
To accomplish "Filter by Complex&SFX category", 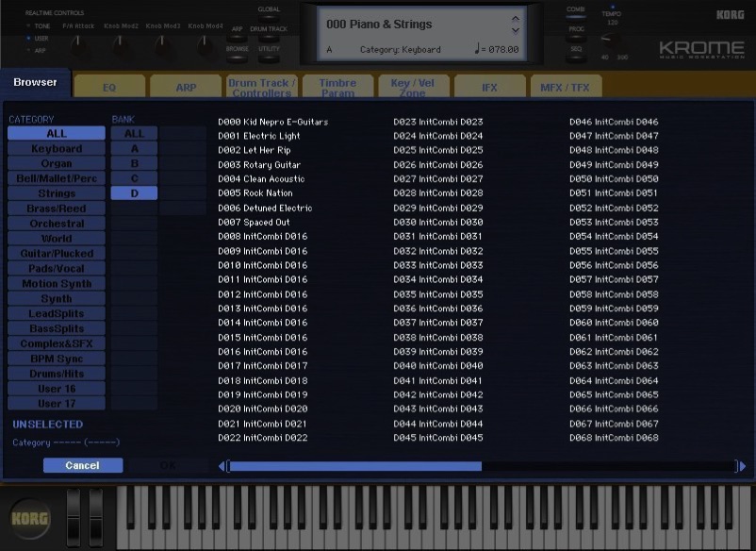I will [57, 343].
